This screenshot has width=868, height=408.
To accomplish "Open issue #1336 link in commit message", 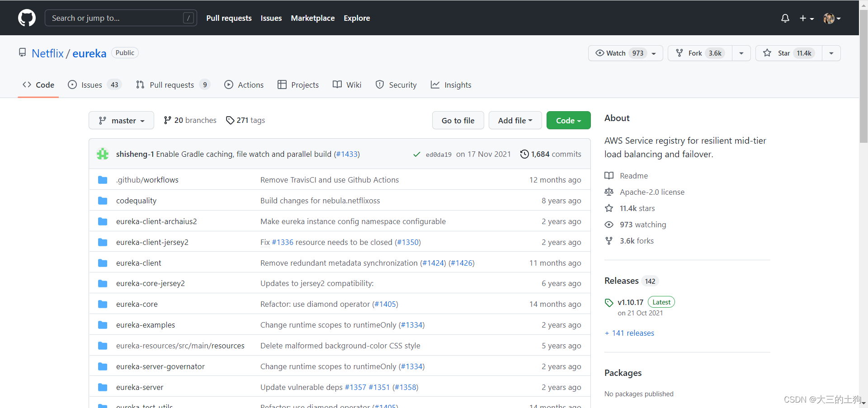I will click(283, 242).
